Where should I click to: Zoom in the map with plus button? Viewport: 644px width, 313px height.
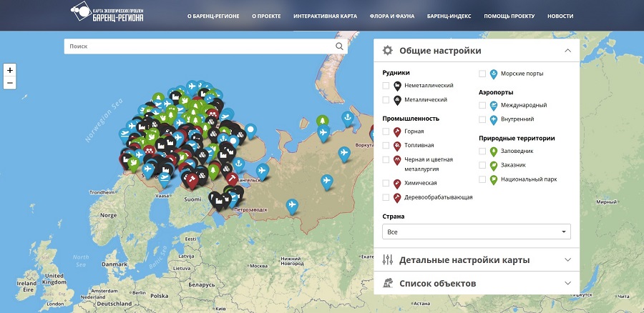click(10, 70)
